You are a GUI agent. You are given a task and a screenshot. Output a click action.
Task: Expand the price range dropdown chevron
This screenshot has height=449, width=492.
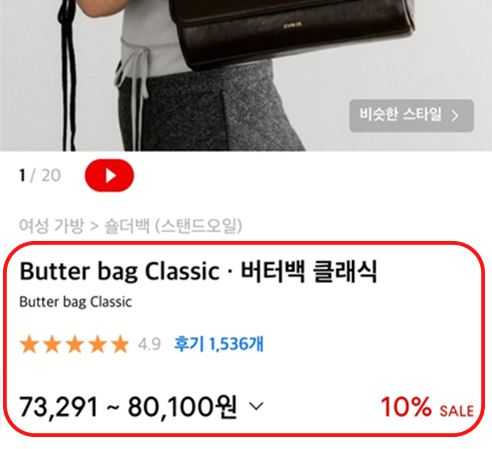tap(256, 406)
